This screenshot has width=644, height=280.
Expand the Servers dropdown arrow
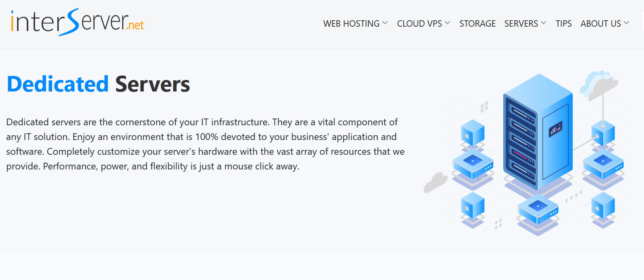544,23
